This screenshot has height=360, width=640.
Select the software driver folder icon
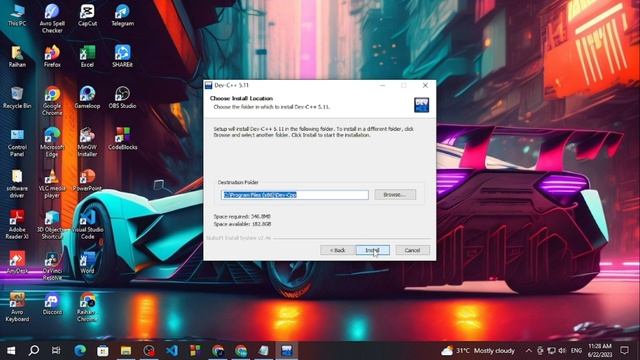click(x=17, y=184)
